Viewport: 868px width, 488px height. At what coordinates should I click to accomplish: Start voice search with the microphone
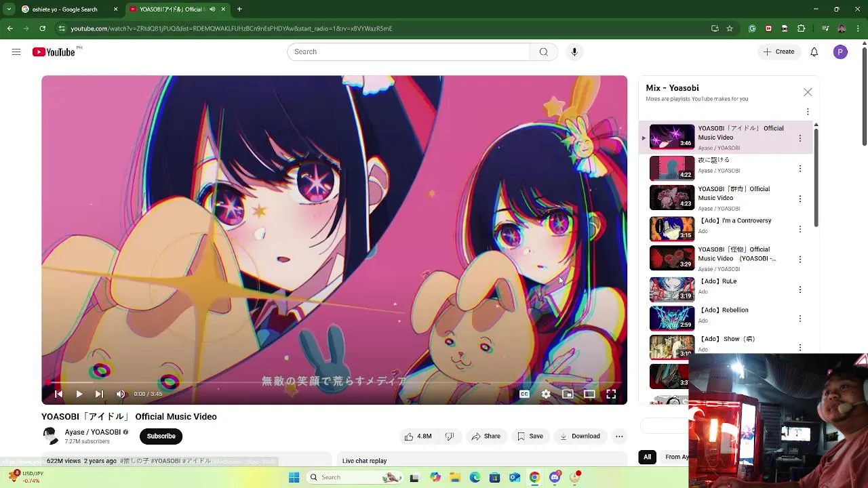tap(574, 52)
